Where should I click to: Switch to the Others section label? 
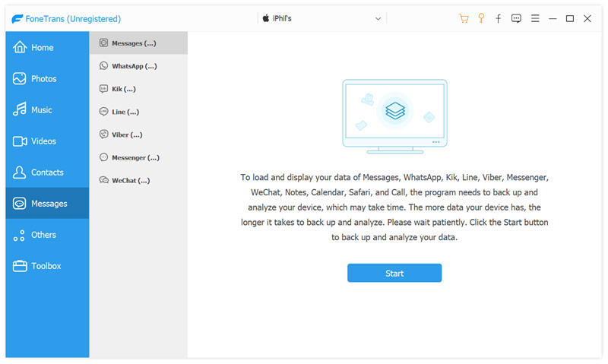point(43,235)
